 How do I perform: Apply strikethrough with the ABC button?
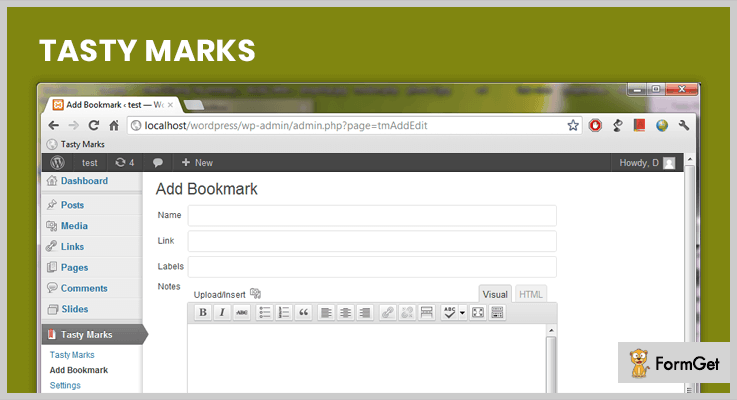(242, 313)
